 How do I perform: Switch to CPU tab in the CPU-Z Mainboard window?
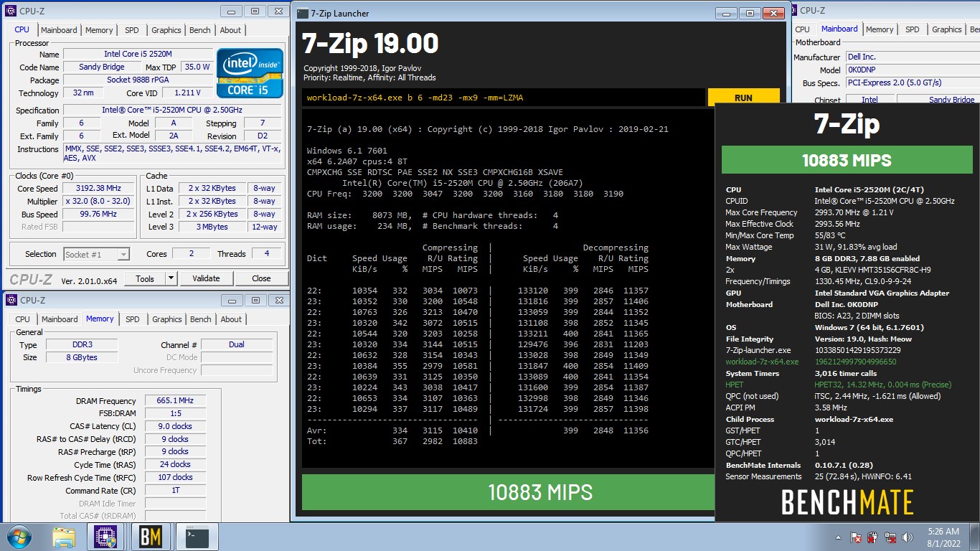(802, 29)
